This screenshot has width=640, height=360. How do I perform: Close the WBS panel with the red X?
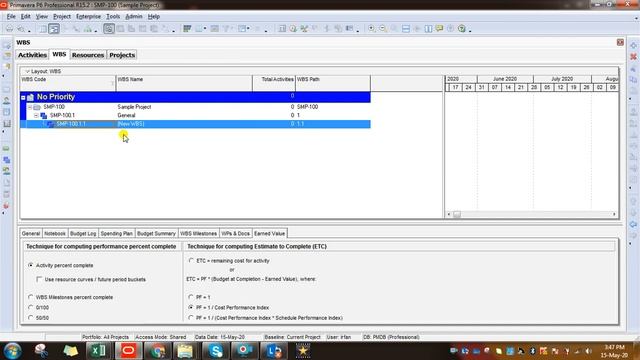(x=620, y=42)
